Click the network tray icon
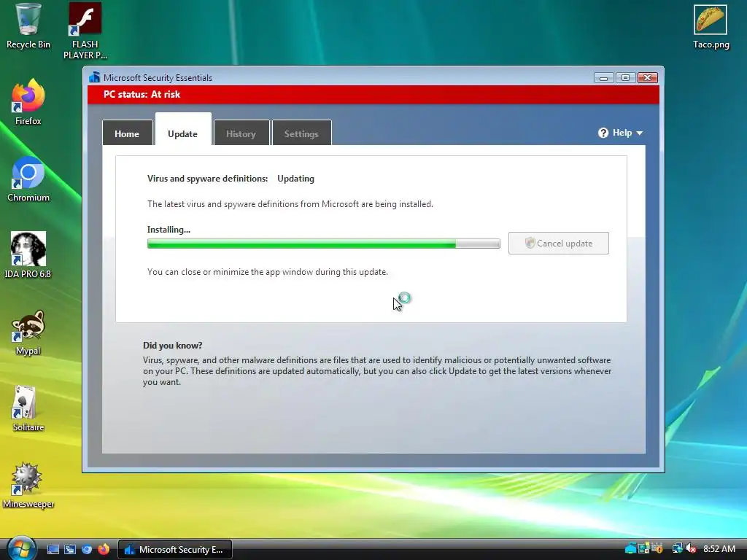The width and height of the screenshot is (747, 560). 677,549
